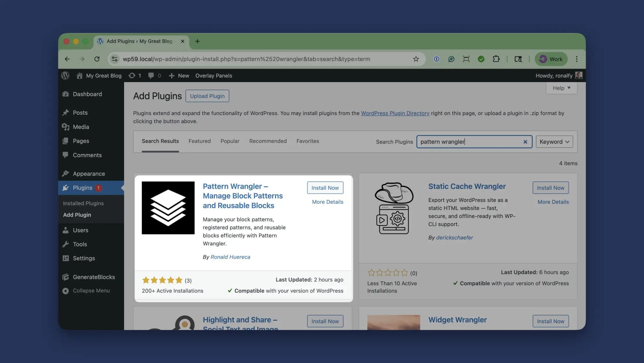Open browser extensions puzzle icon
644x363 pixels.
(496, 59)
